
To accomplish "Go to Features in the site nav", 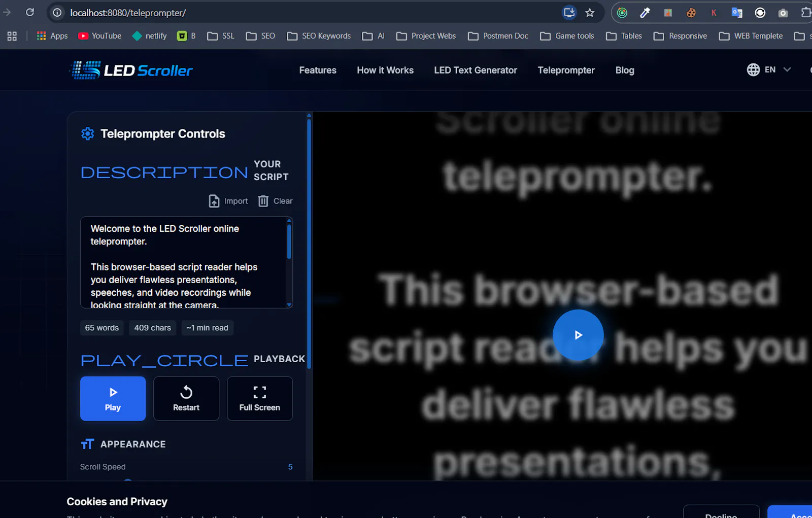I will click(x=318, y=70).
